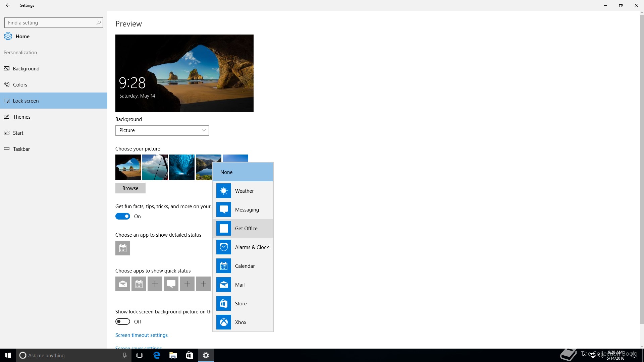Image resolution: width=644 pixels, height=362 pixels.
Task: Open Taskbar personalization page
Action: pyautogui.click(x=54, y=149)
